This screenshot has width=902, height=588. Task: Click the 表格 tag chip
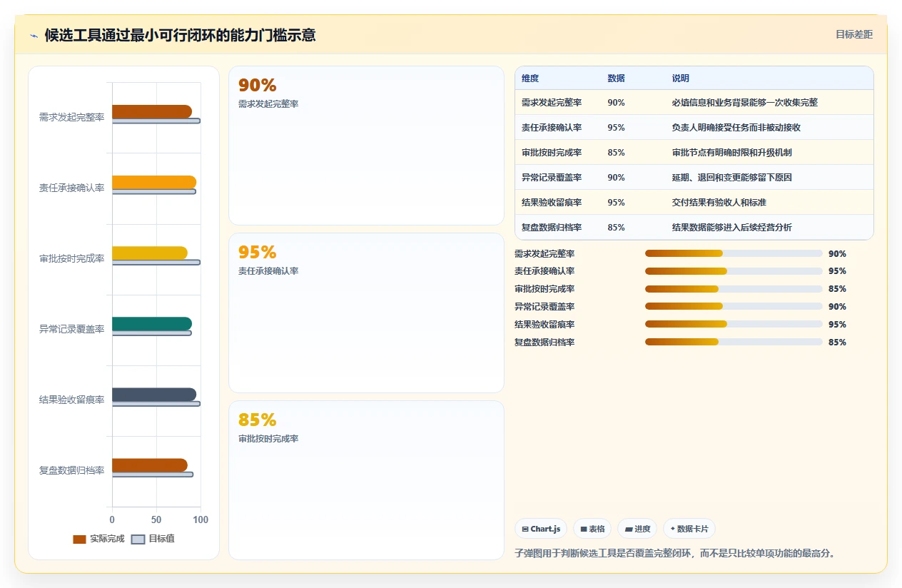pyautogui.click(x=592, y=529)
